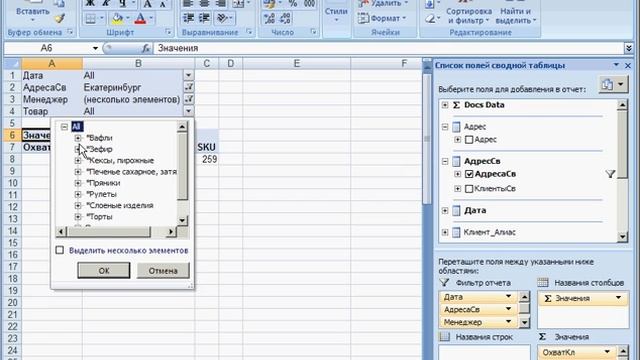Enable Выделить несколько элементов checkbox
Screen dimensions: 640x360
60,250
